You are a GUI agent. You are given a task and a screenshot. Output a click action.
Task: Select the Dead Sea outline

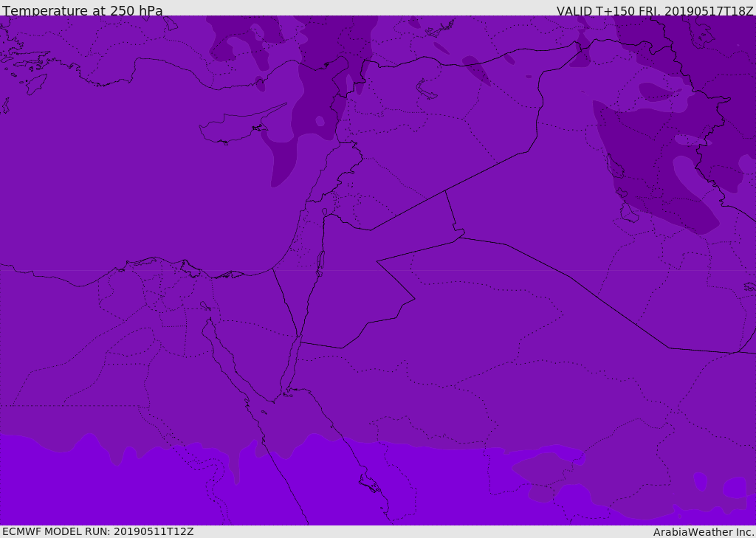(x=320, y=263)
